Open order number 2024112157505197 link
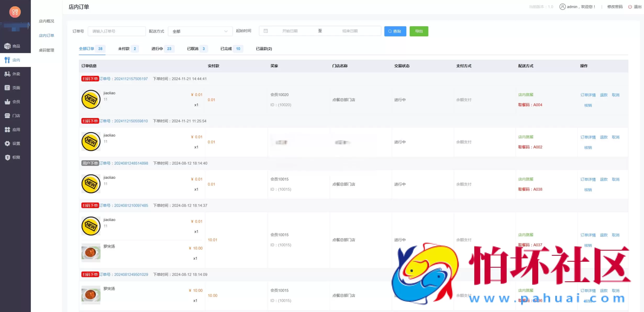644x312 pixels. (x=131, y=79)
